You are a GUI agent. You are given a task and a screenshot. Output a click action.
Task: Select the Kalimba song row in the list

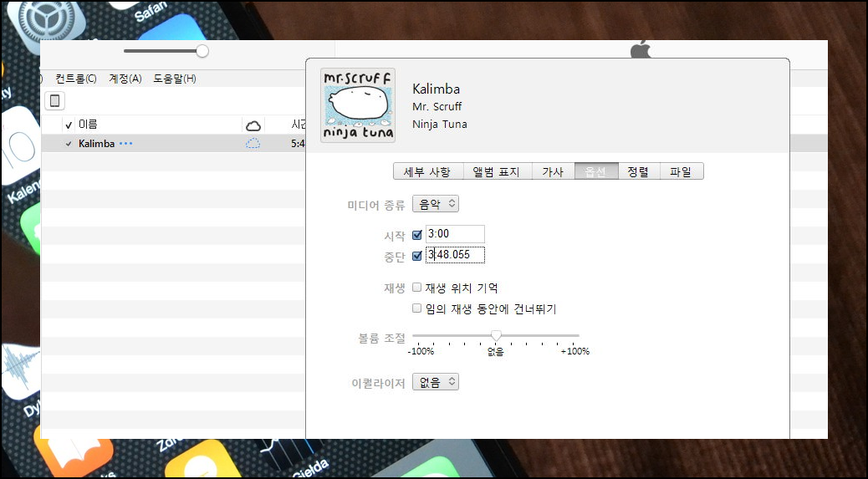(173, 144)
